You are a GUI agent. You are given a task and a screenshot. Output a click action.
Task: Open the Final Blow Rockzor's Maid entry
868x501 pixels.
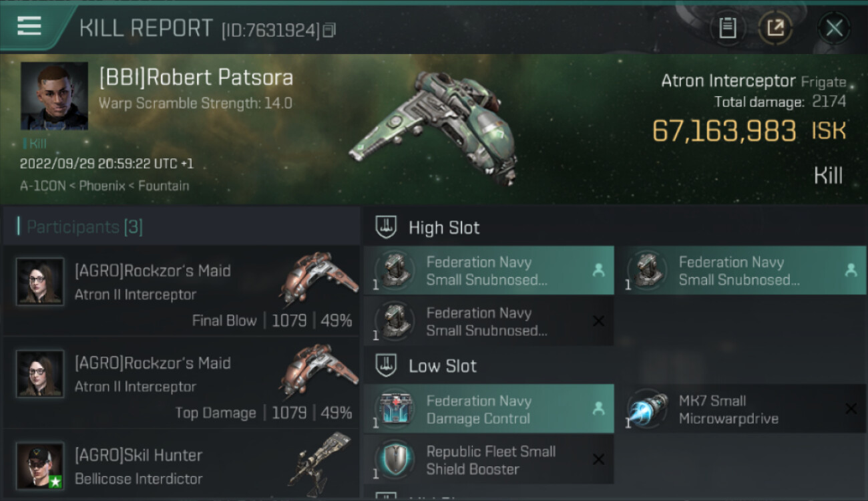(x=180, y=291)
